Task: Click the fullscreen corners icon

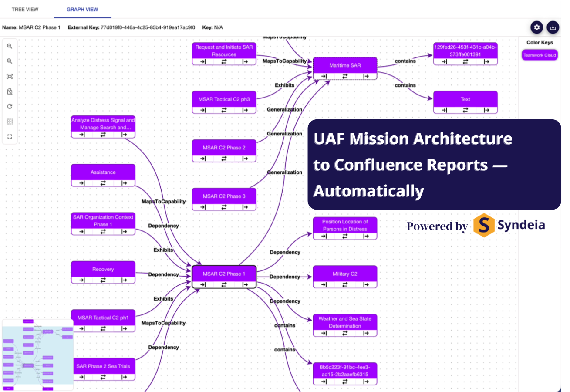Action: click(x=10, y=137)
